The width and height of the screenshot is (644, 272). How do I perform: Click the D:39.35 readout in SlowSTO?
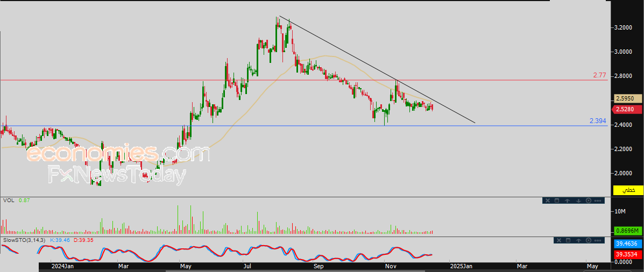pyautogui.click(x=84, y=240)
